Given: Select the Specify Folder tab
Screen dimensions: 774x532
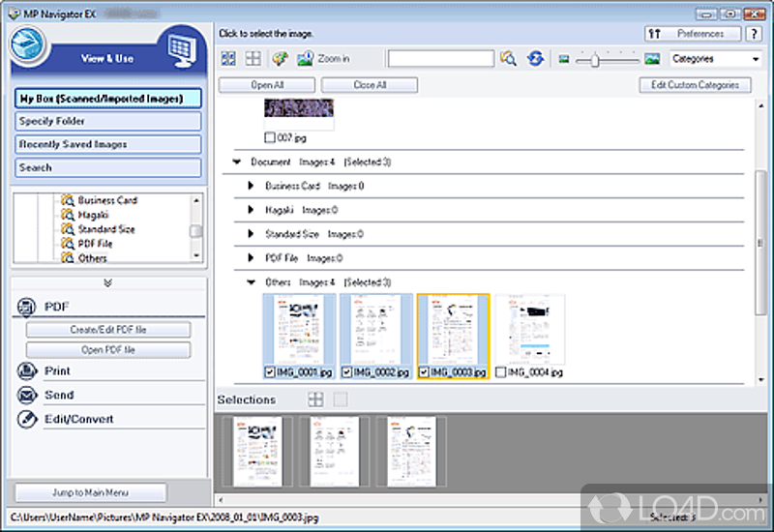Looking at the screenshot, I should 108,122.
